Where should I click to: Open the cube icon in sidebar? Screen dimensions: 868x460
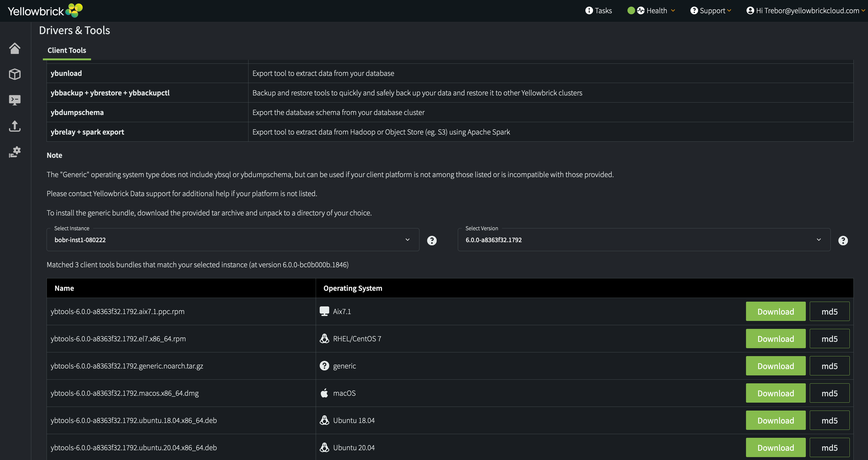click(x=15, y=74)
